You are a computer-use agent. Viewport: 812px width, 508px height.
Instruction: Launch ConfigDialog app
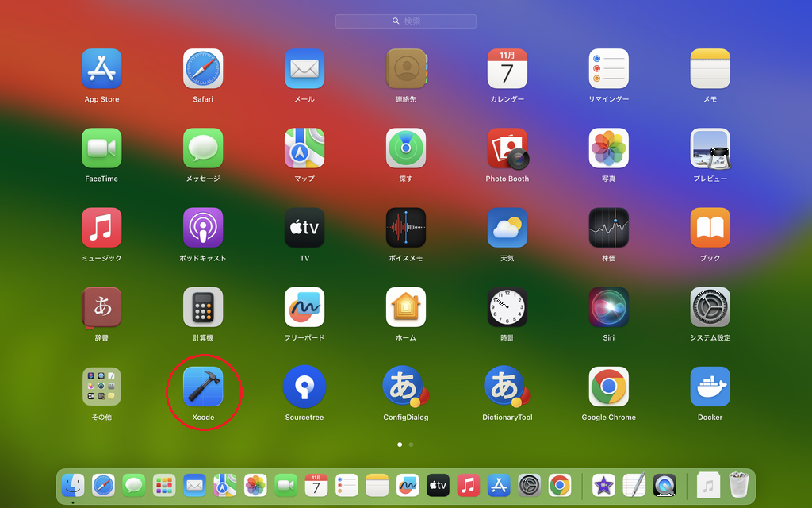tap(405, 387)
